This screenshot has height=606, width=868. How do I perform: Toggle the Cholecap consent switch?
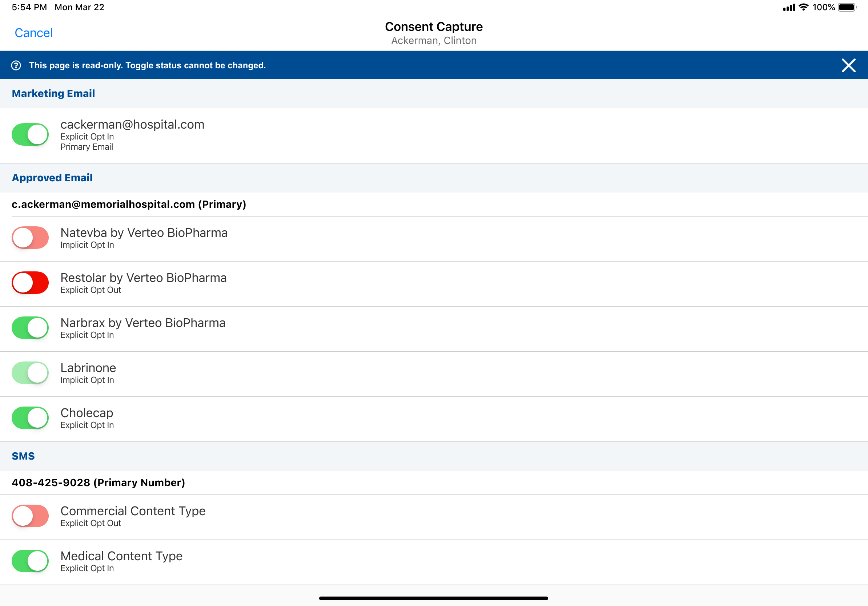tap(30, 417)
